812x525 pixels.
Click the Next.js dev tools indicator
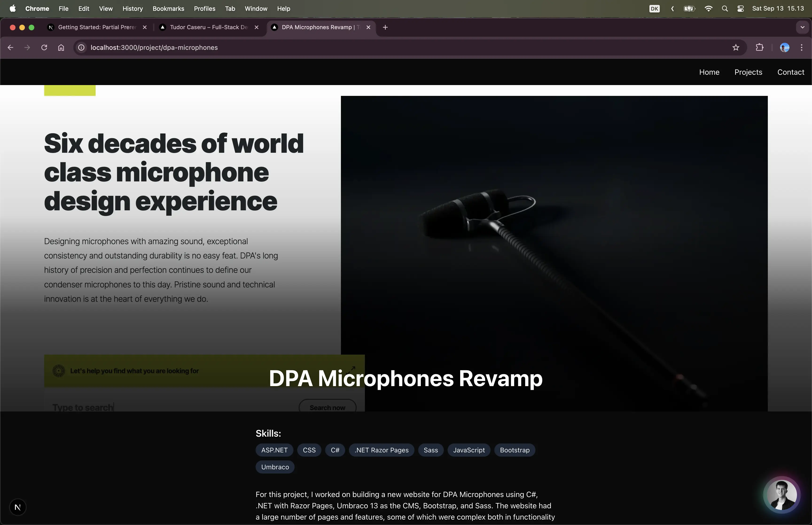tap(18, 507)
